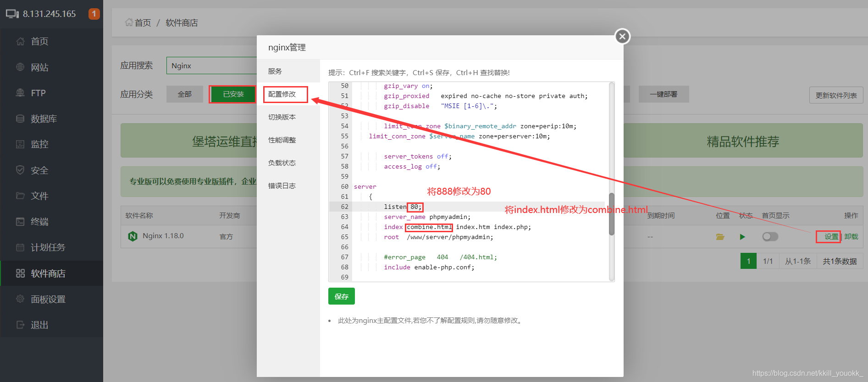Close the nginx管理 dialog
868x382 pixels.
point(622,36)
